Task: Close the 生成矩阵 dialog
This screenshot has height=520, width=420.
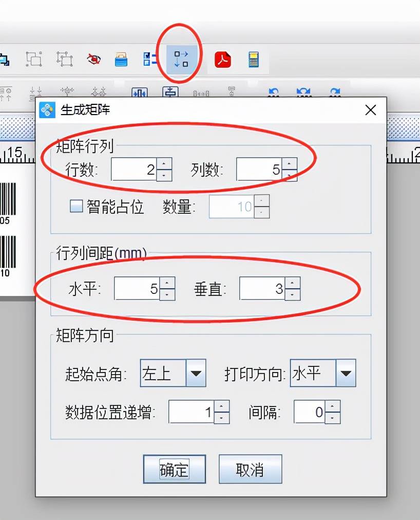Action: click(371, 110)
